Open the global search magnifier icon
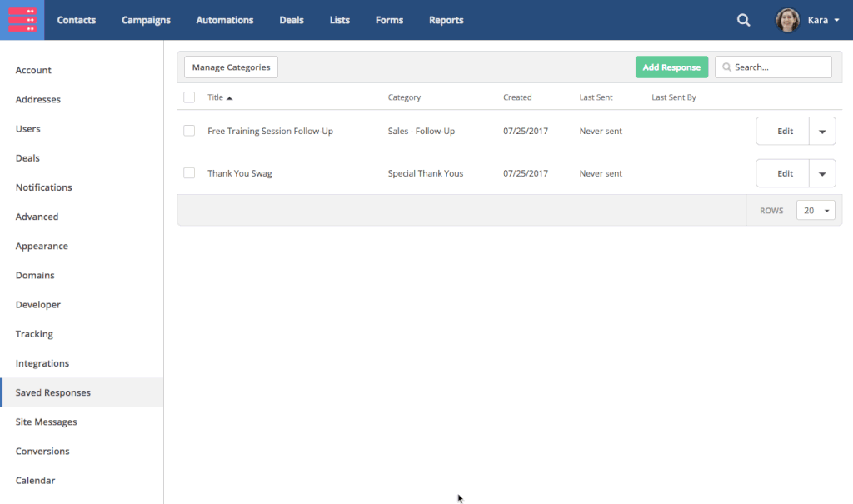The height and width of the screenshot is (504, 853). click(x=743, y=20)
